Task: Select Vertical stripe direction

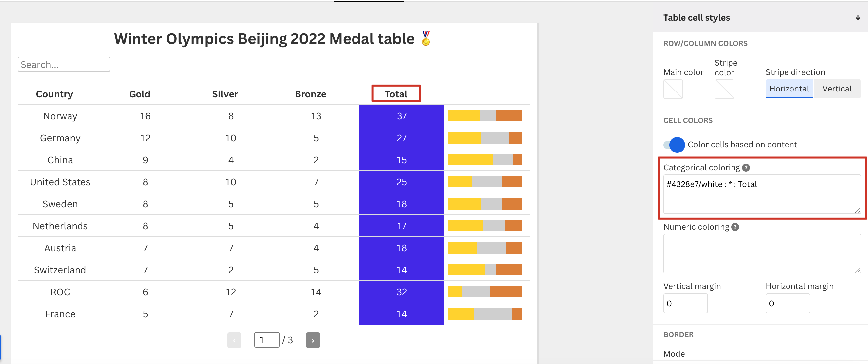Action: point(837,89)
